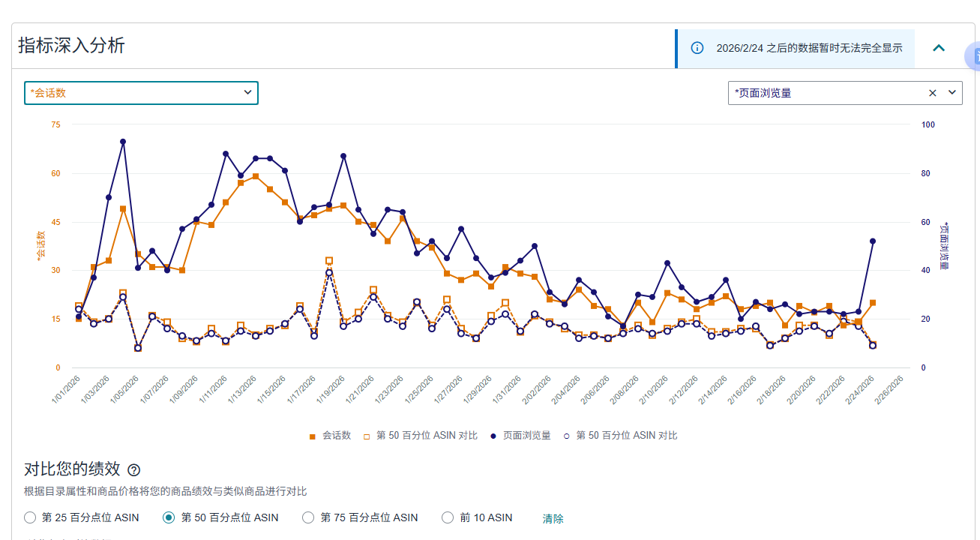Click the page views peak point near 1/04/2026
This screenshot has width=980, height=540.
pyautogui.click(x=123, y=142)
